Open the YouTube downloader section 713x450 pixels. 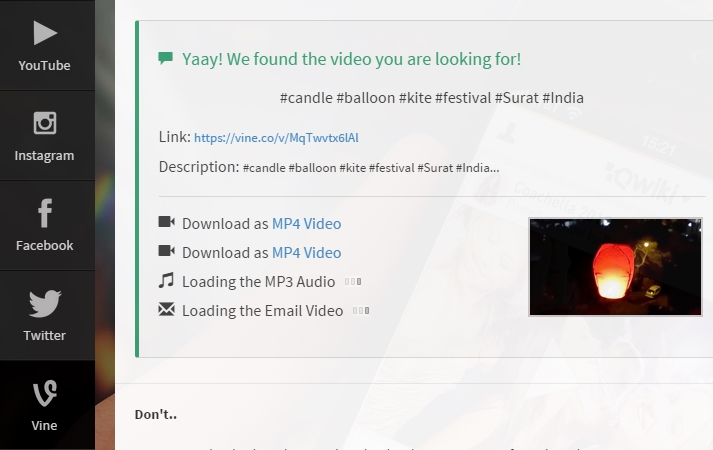coord(45,45)
